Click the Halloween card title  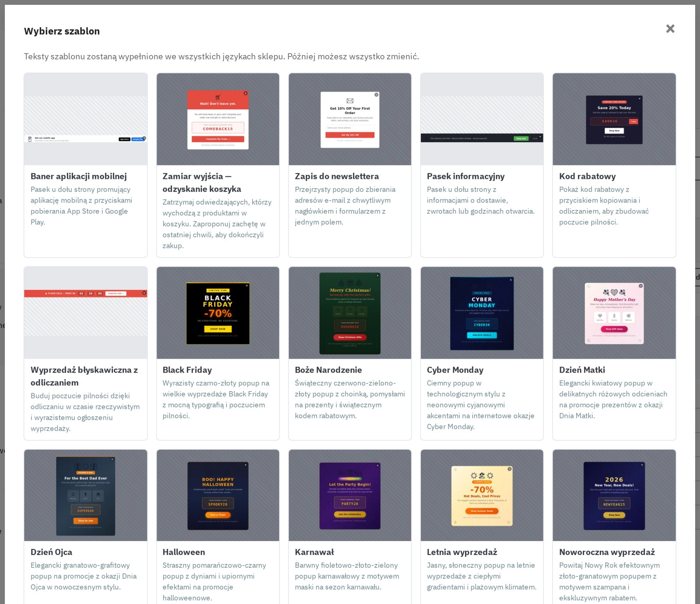point(184,552)
